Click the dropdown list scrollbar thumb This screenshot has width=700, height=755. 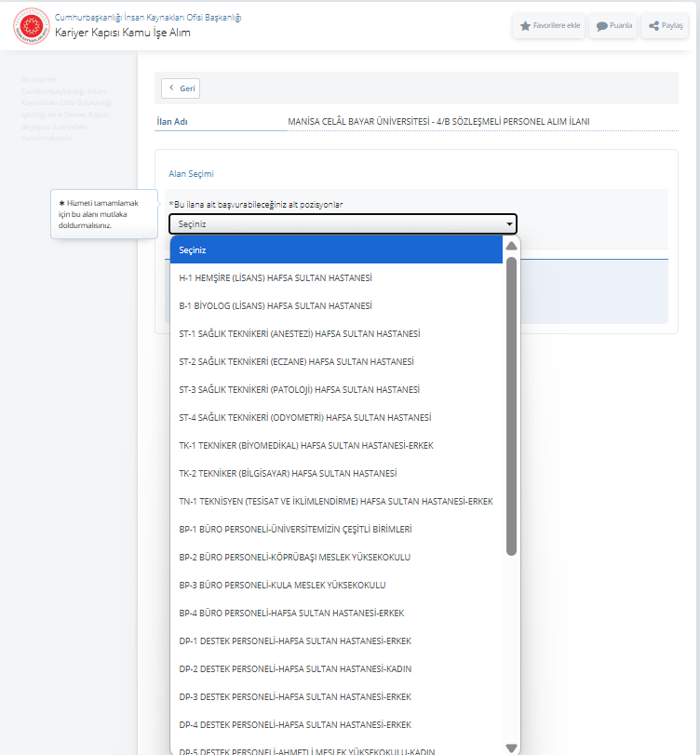coord(511,406)
